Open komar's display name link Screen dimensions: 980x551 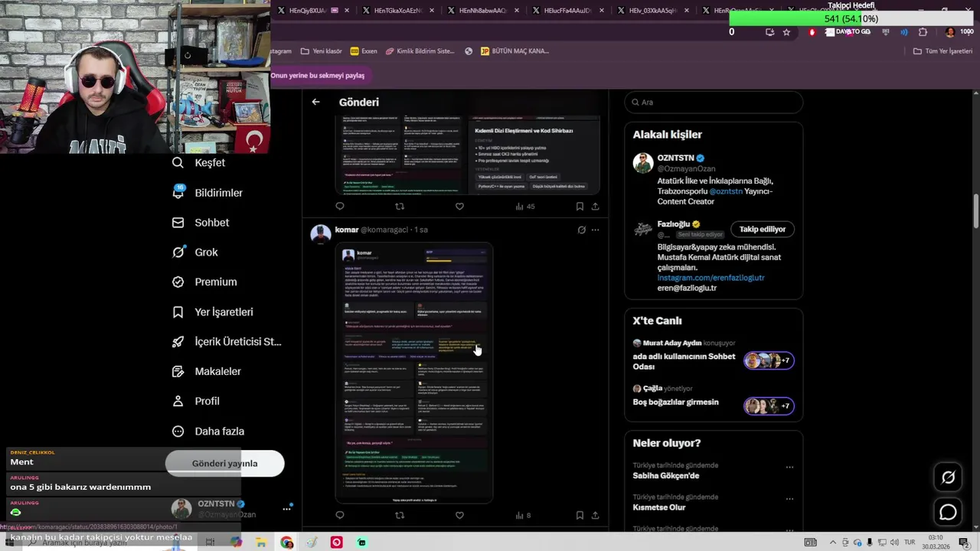point(347,230)
